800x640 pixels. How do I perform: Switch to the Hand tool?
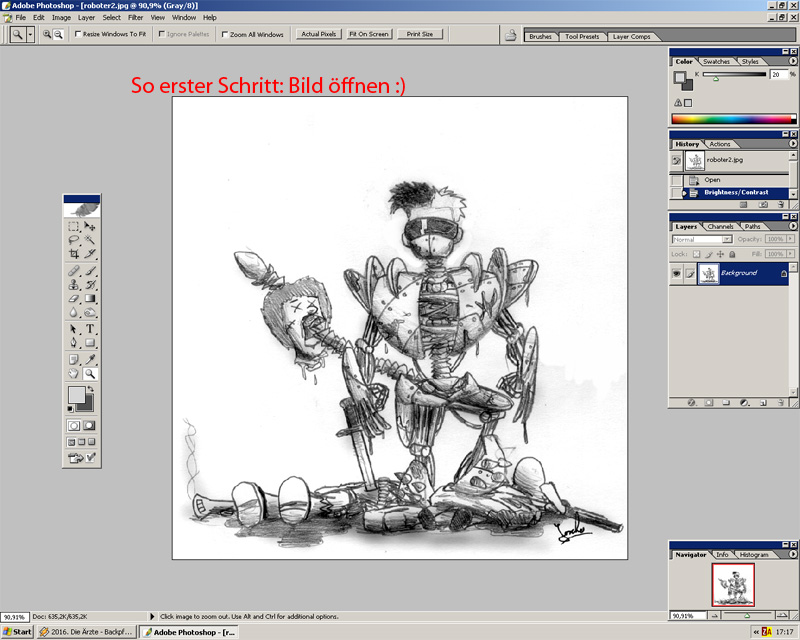click(74, 373)
